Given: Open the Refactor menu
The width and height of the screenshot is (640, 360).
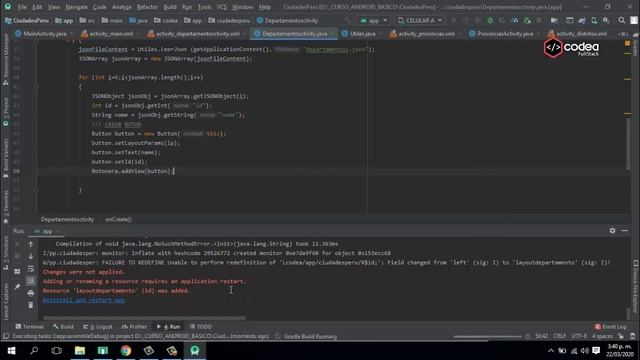Looking at the screenshot, I should point(147,7).
